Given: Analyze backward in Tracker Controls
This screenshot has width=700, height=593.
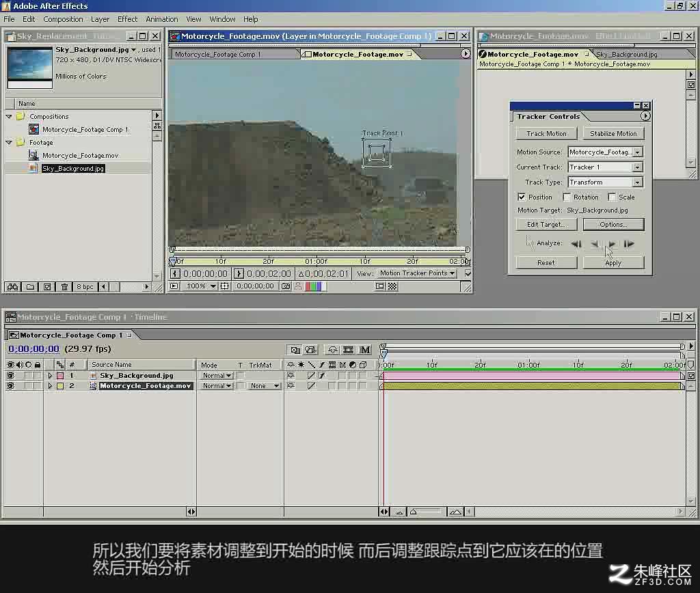Looking at the screenshot, I should pos(594,244).
